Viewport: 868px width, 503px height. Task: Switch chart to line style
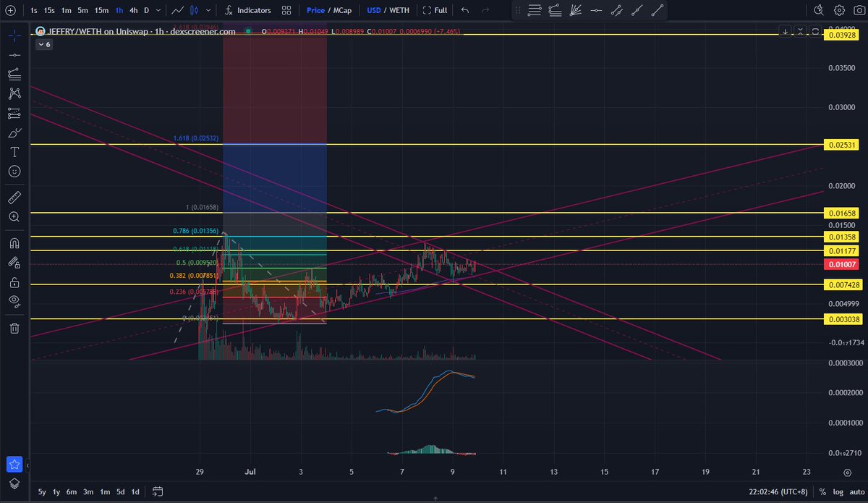[x=178, y=11]
